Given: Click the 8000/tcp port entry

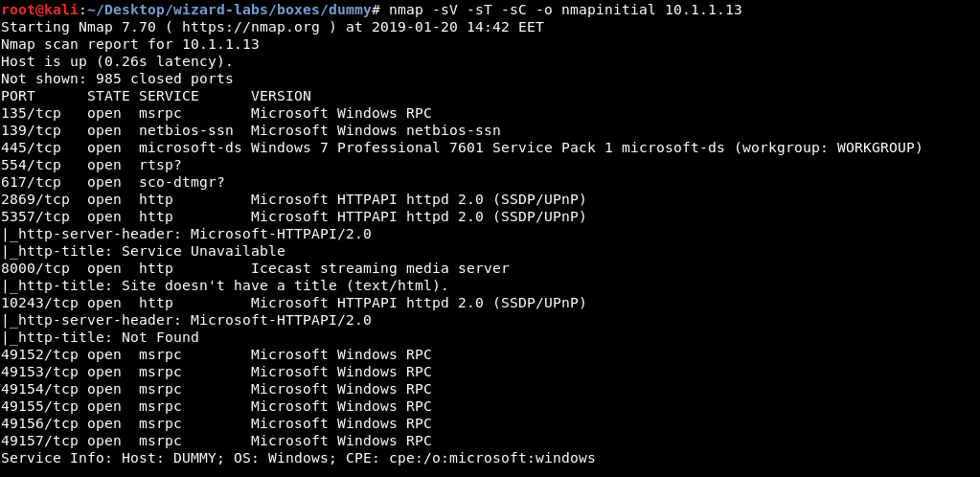Looking at the screenshot, I should [34, 268].
